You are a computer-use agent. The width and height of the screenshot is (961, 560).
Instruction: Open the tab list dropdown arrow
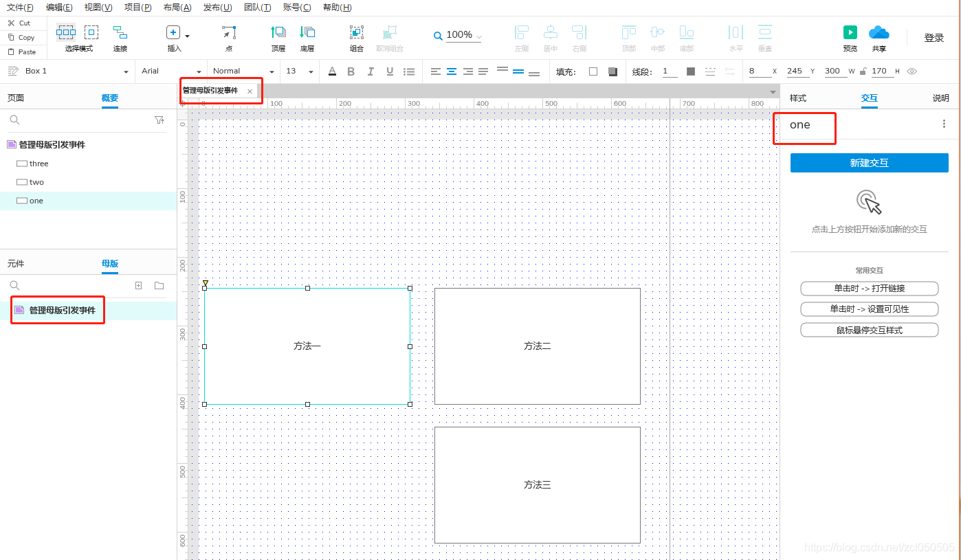click(x=773, y=91)
